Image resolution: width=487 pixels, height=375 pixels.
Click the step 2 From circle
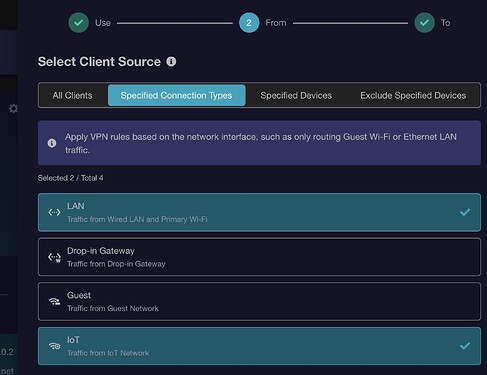coord(249,23)
